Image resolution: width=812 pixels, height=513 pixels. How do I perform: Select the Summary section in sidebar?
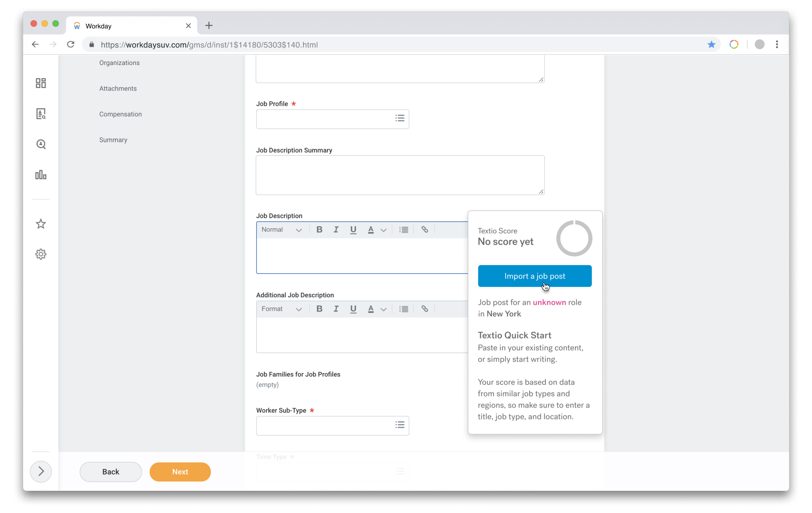pyautogui.click(x=113, y=140)
